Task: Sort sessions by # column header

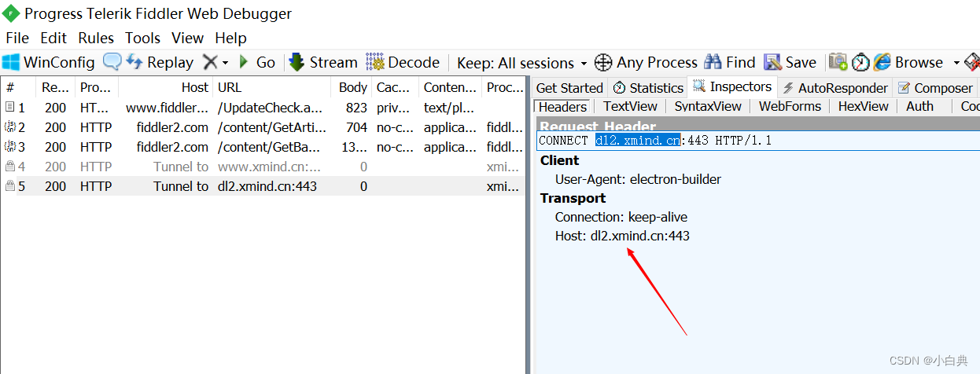Action: 19,87
